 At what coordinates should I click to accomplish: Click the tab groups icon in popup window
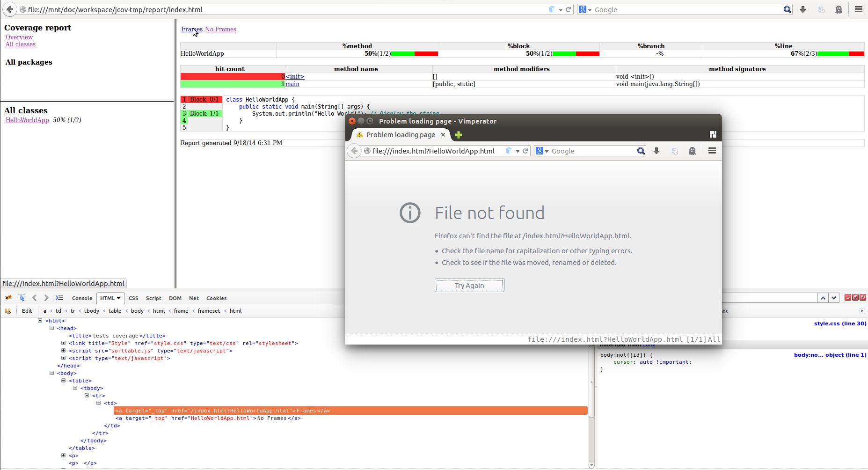[713, 135]
